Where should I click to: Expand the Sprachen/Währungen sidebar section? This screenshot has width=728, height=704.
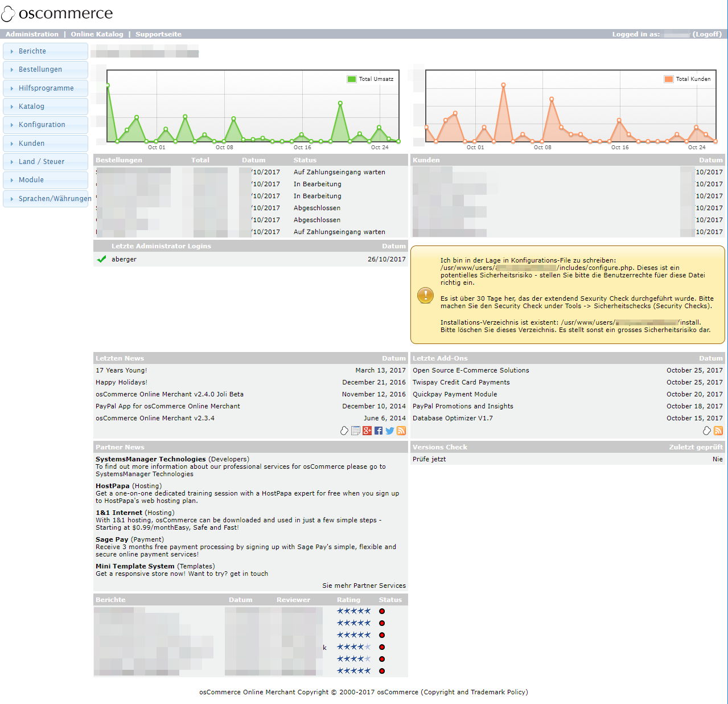pos(46,199)
